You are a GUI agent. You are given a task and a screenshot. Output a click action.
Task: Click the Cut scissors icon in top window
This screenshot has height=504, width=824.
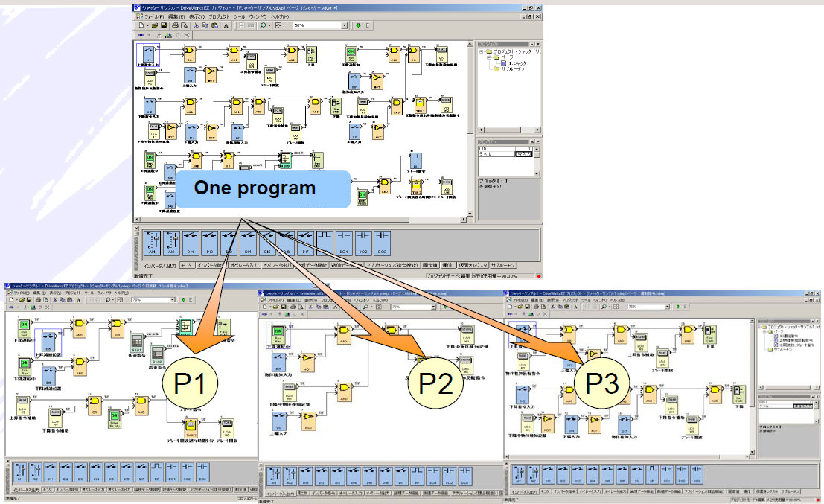point(197,25)
